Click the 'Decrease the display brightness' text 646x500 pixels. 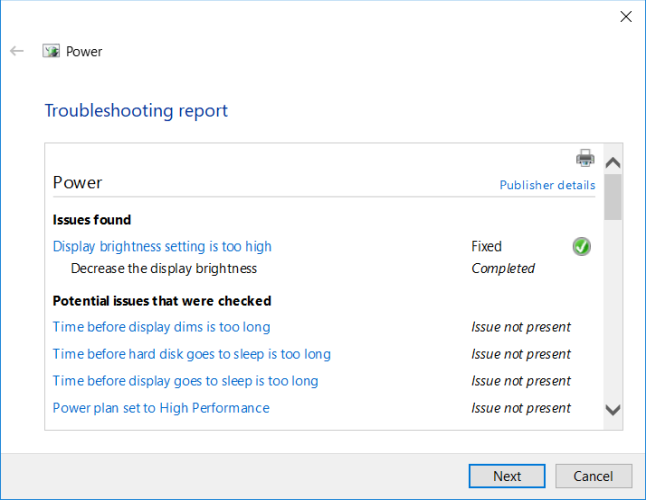point(164,269)
